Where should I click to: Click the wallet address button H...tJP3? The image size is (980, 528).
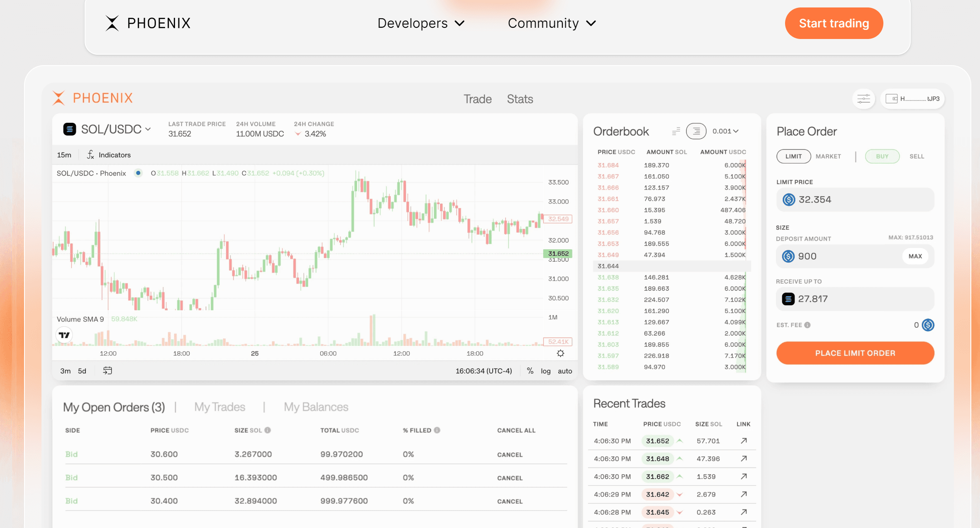[912, 99]
